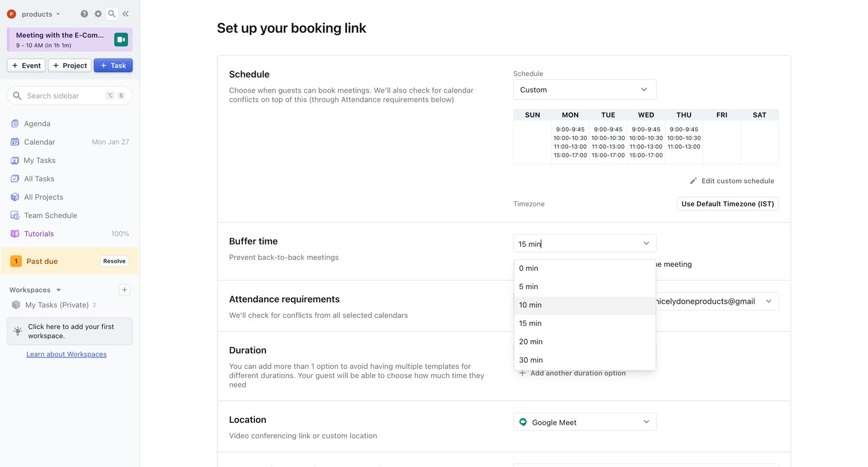Click the Timezone label

[529, 204]
